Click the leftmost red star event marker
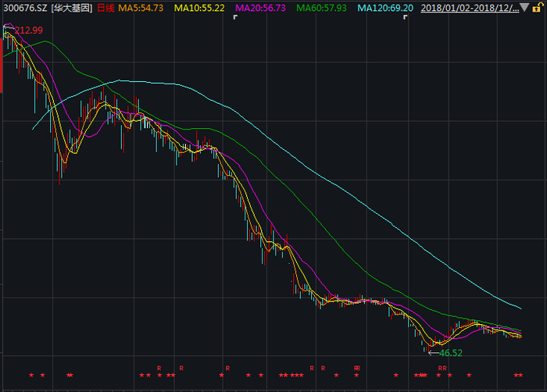The image size is (547, 392). click(31, 376)
